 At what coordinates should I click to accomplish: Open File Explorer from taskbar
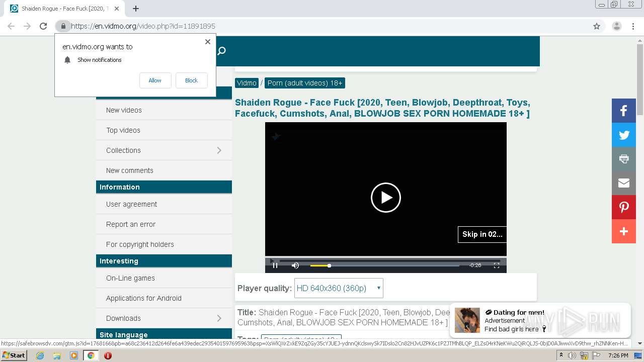(57, 355)
